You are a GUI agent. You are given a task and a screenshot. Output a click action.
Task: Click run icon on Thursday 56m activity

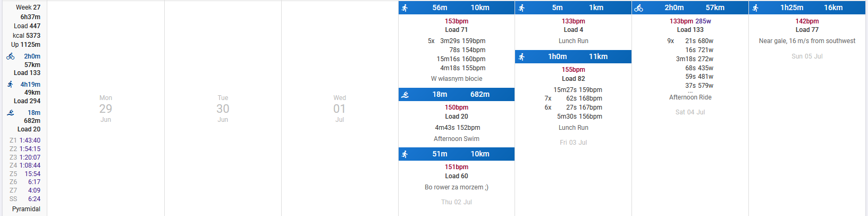(405, 8)
